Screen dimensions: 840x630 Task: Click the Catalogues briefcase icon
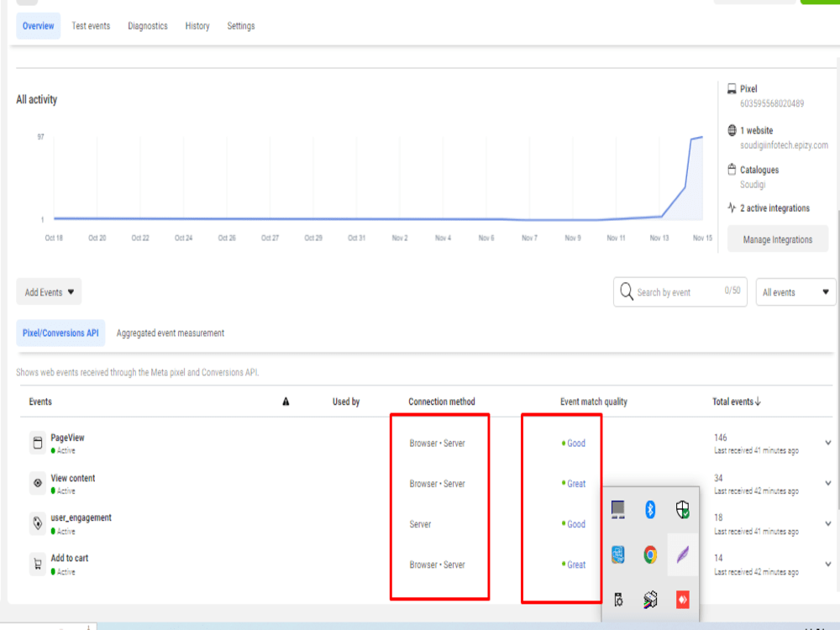point(729,169)
